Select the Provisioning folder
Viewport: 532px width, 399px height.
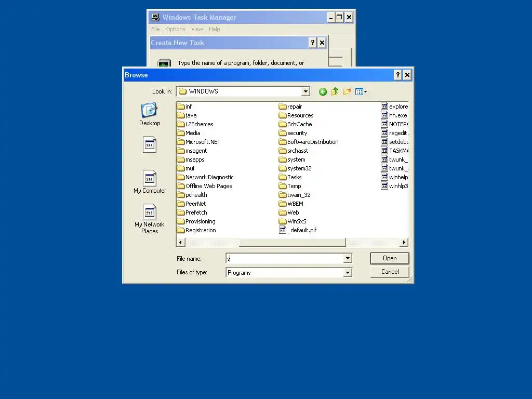(196, 221)
